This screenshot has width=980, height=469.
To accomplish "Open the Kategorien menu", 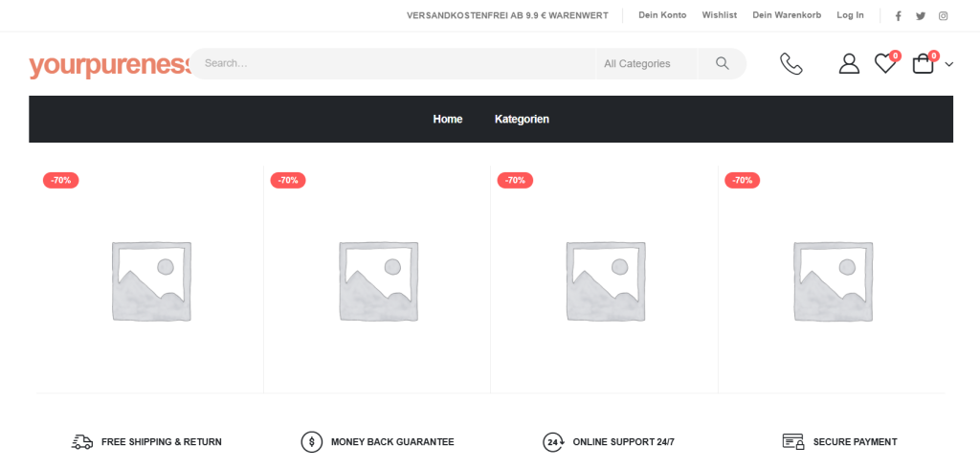I will (522, 119).
